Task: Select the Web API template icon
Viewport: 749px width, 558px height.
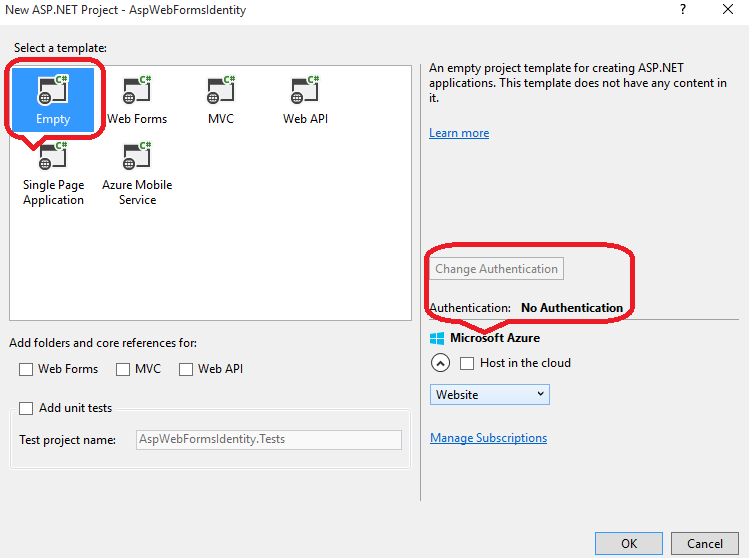Action: pyautogui.click(x=305, y=90)
